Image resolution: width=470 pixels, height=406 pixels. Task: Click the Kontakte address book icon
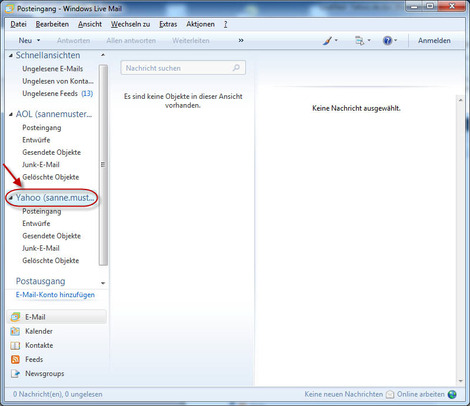pos(15,346)
